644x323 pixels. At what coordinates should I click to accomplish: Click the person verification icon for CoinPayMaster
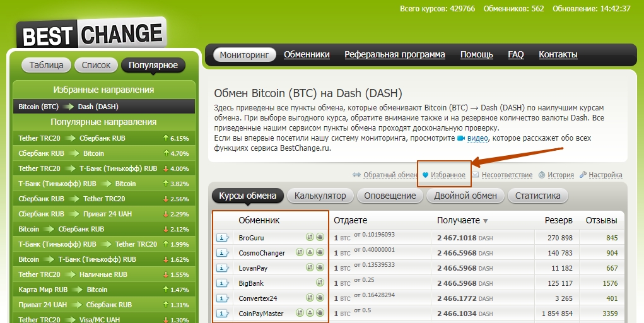coord(310,313)
